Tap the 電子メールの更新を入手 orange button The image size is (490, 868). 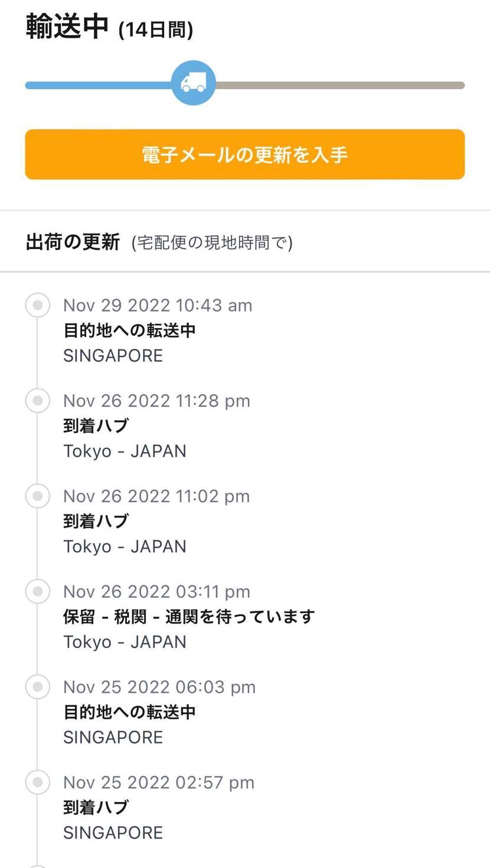click(x=245, y=155)
